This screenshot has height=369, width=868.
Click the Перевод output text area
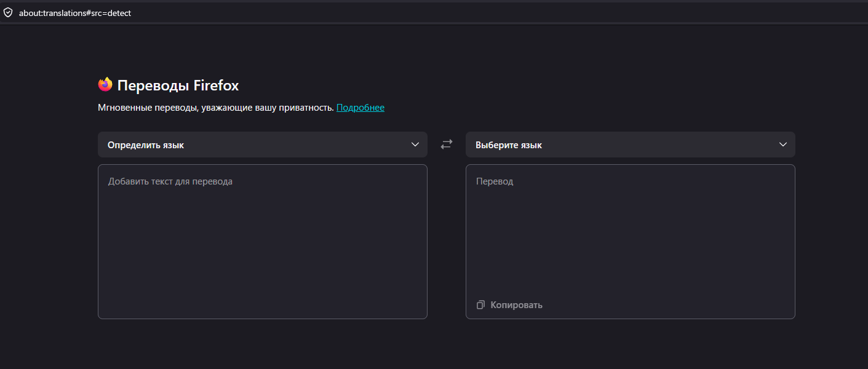(631, 242)
